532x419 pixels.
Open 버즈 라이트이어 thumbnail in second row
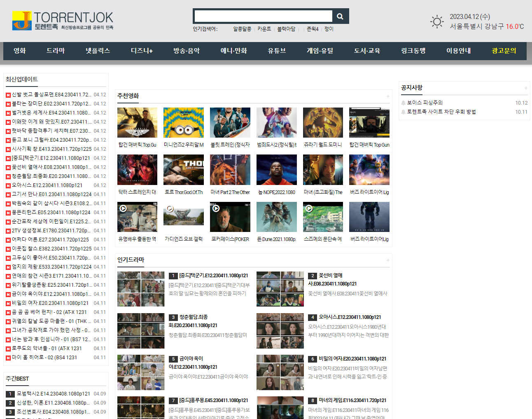(x=369, y=170)
